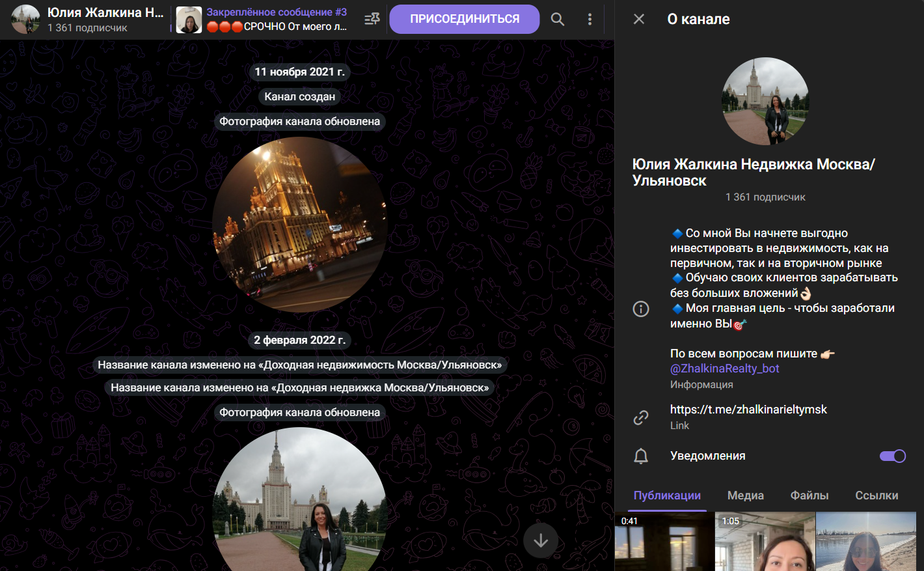Screen dimensions: 924x571
Task: Open the pinned message #3 banner
Action: 277,20
